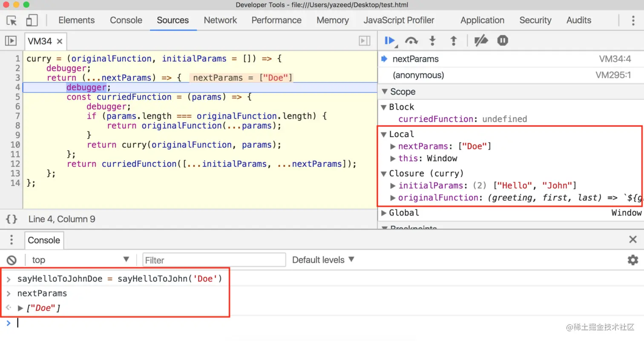
Task: Show the file navigator sidebar
Action: tap(11, 41)
